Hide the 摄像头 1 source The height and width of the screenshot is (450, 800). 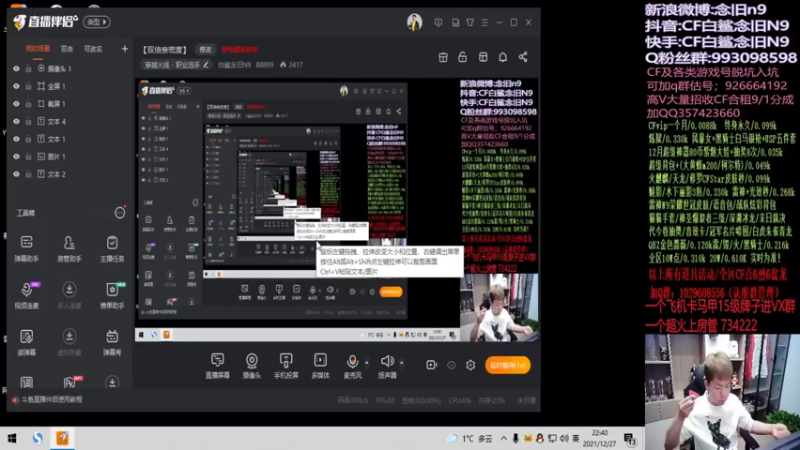16,68
